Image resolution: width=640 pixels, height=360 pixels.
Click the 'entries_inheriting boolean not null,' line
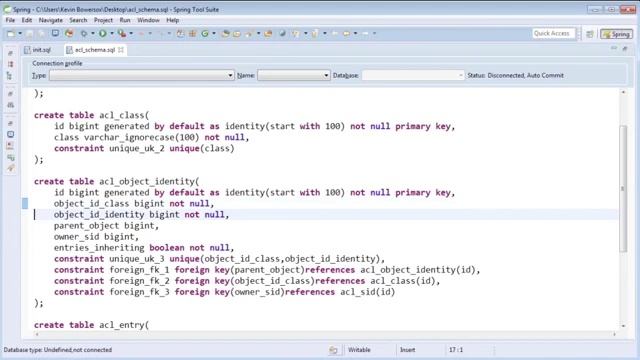click(144, 248)
